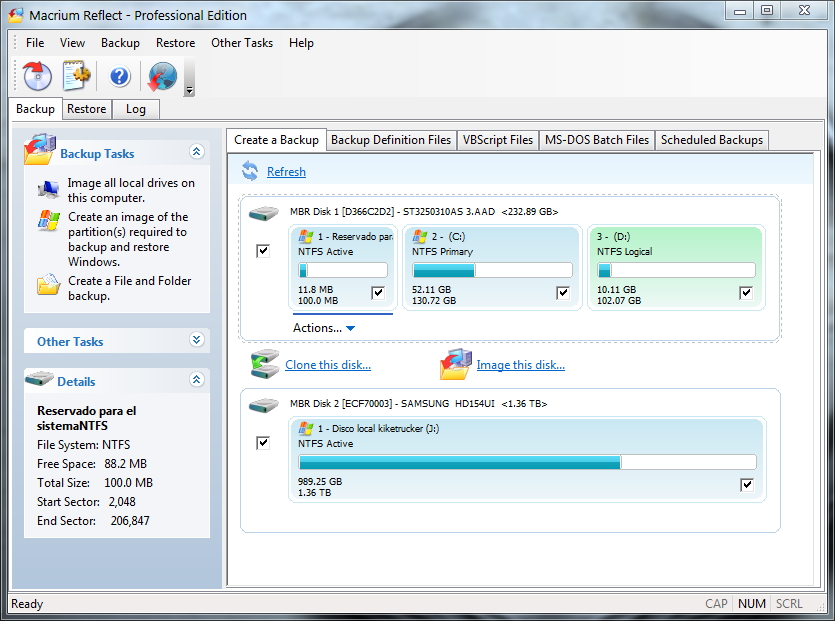The height and width of the screenshot is (621, 835).
Task: Click the Backup Tasks panel folder icon
Action: (x=40, y=150)
